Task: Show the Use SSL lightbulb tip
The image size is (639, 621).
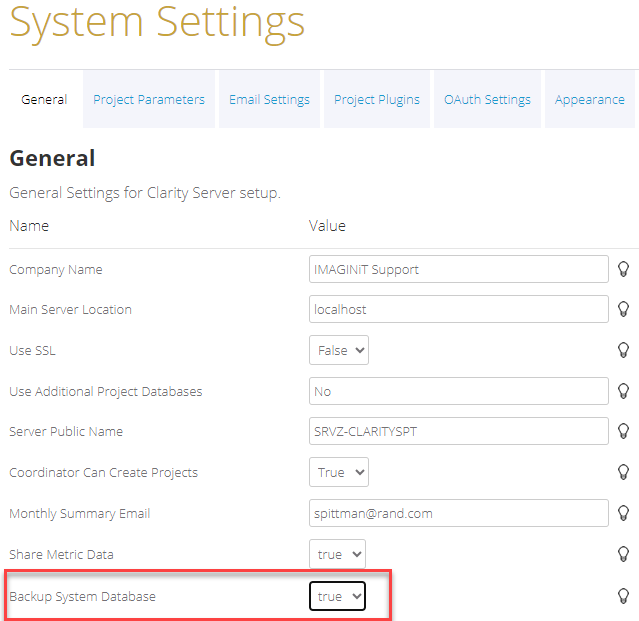Action: [x=623, y=350]
